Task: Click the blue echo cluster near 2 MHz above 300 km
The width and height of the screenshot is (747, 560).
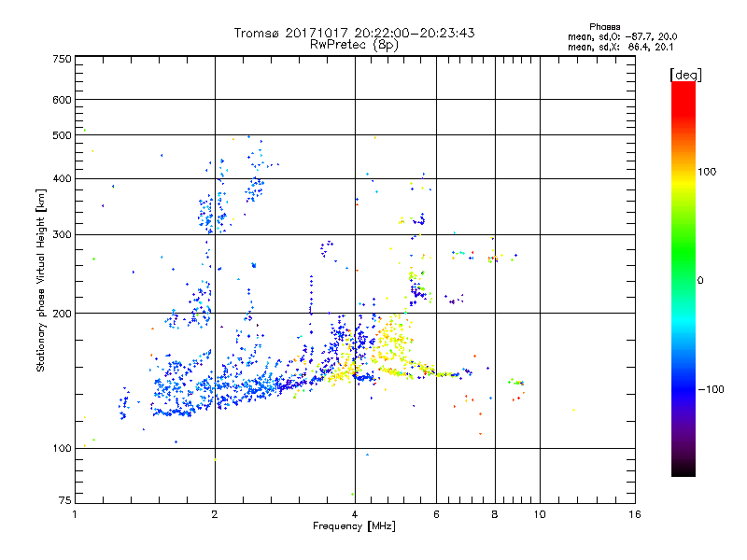Action: click(x=212, y=209)
